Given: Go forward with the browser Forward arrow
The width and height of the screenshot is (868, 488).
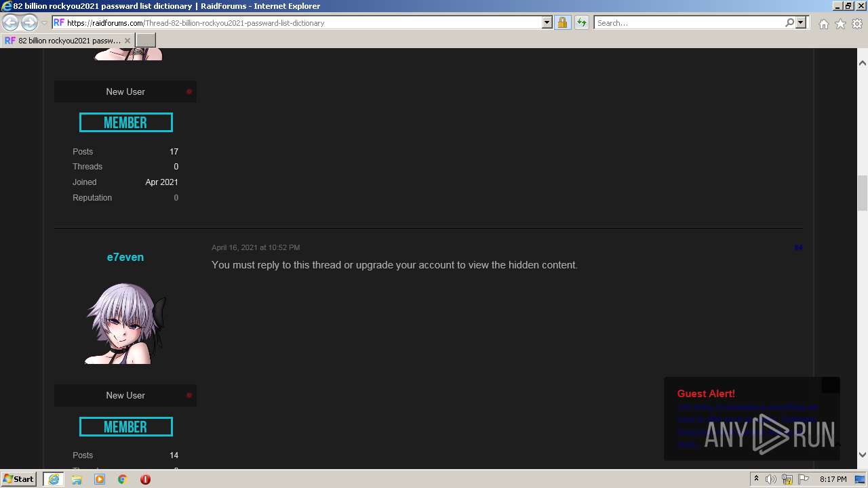Looking at the screenshot, I should point(29,22).
